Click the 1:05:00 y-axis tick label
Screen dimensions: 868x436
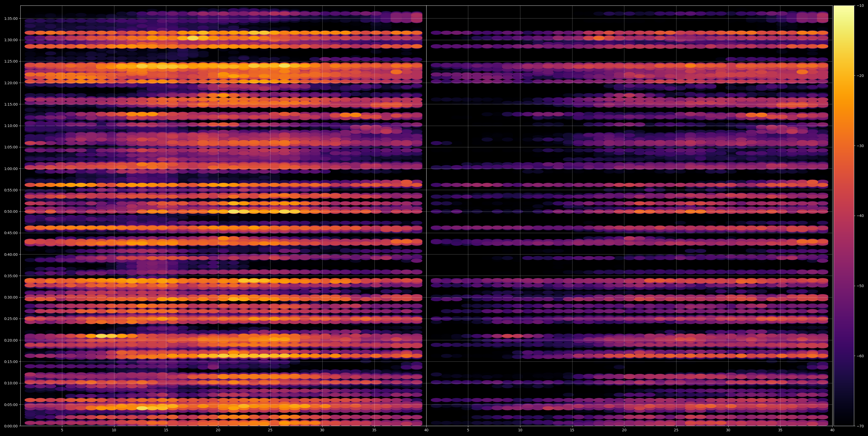click(x=11, y=147)
